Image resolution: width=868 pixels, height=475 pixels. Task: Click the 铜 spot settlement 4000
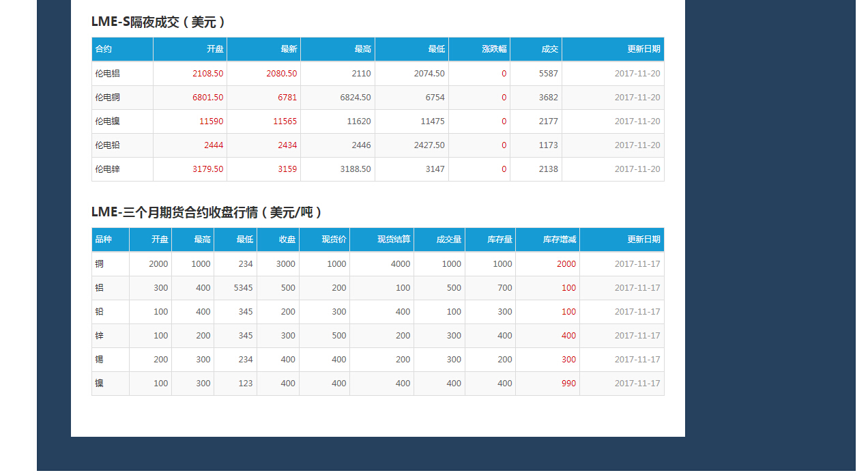401,263
